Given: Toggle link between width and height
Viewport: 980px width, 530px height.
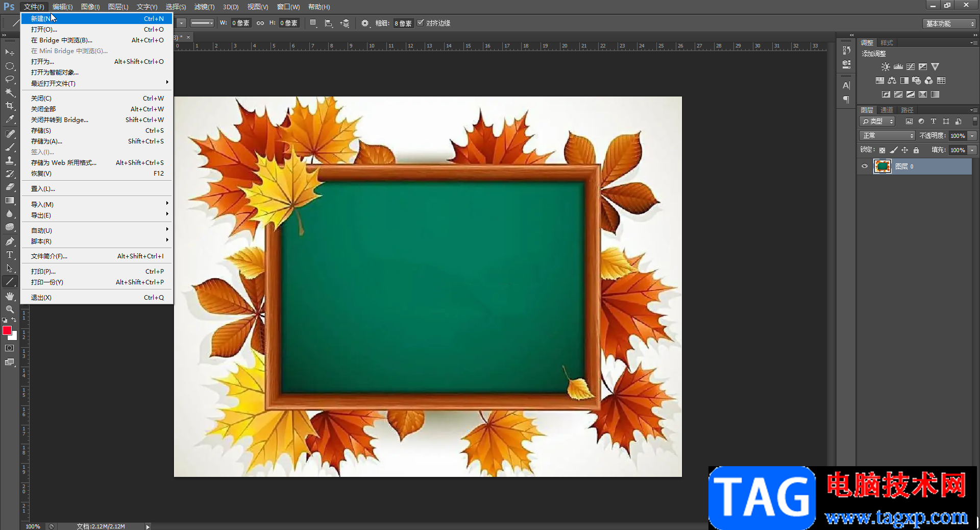Looking at the screenshot, I should click(260, 23).
